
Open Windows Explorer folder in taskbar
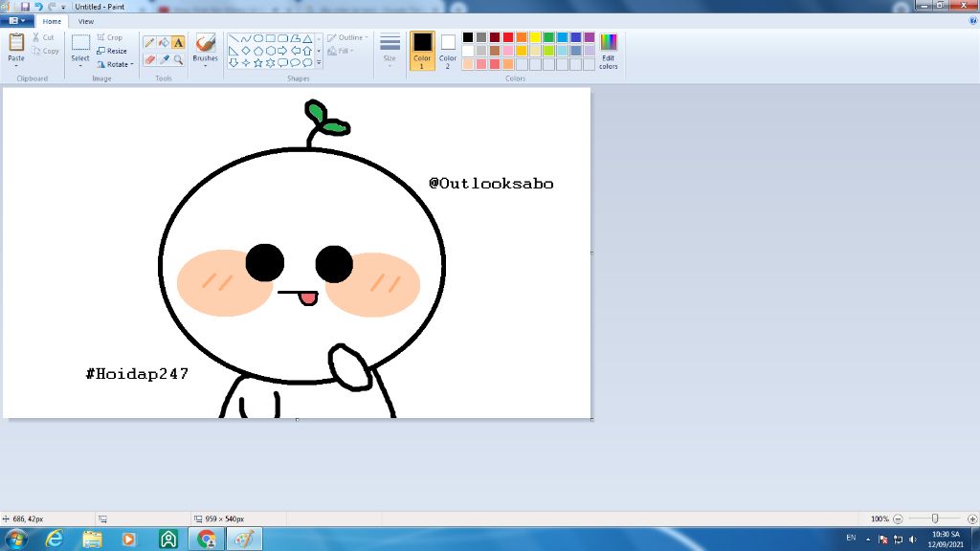pos(93,539)
